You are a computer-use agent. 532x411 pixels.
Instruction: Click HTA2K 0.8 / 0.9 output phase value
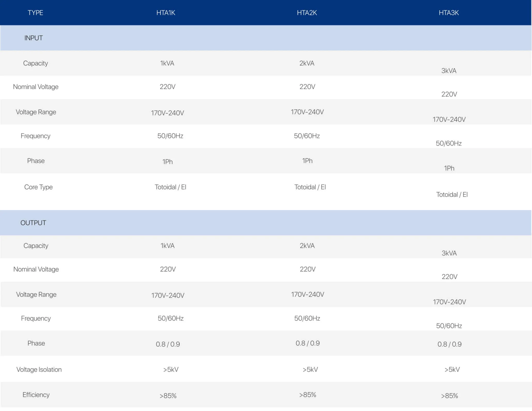(308, 343)
